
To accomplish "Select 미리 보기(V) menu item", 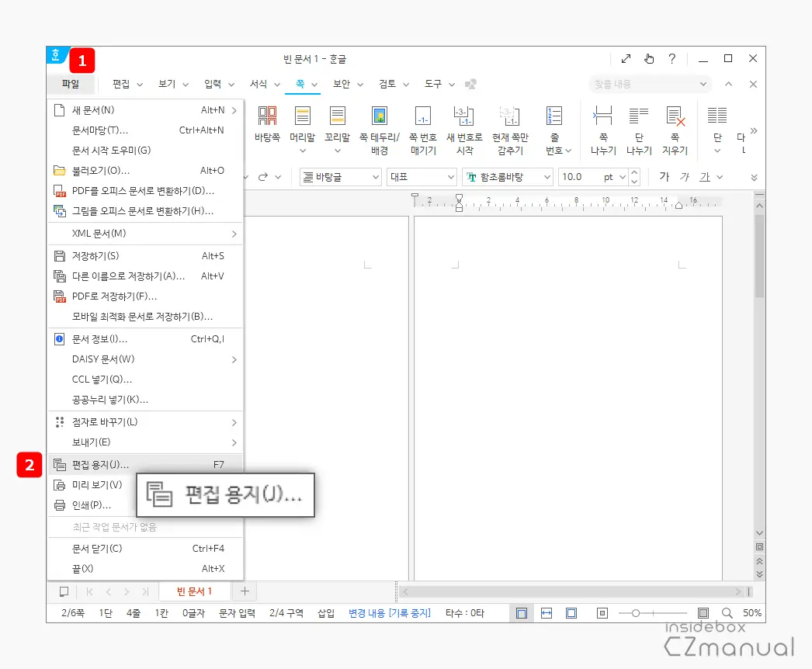I will click(x=92, y=484).
